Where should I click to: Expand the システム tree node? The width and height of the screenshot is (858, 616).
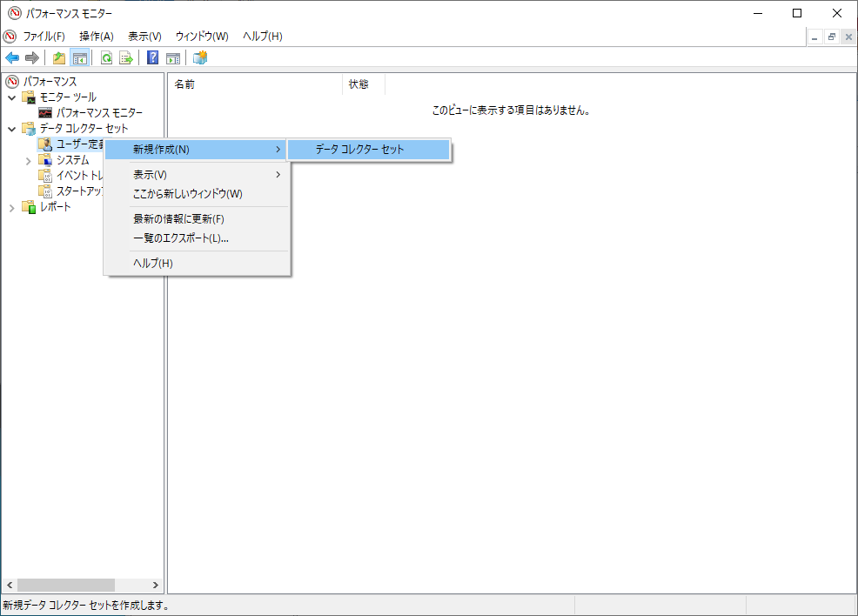click(29, 161)
